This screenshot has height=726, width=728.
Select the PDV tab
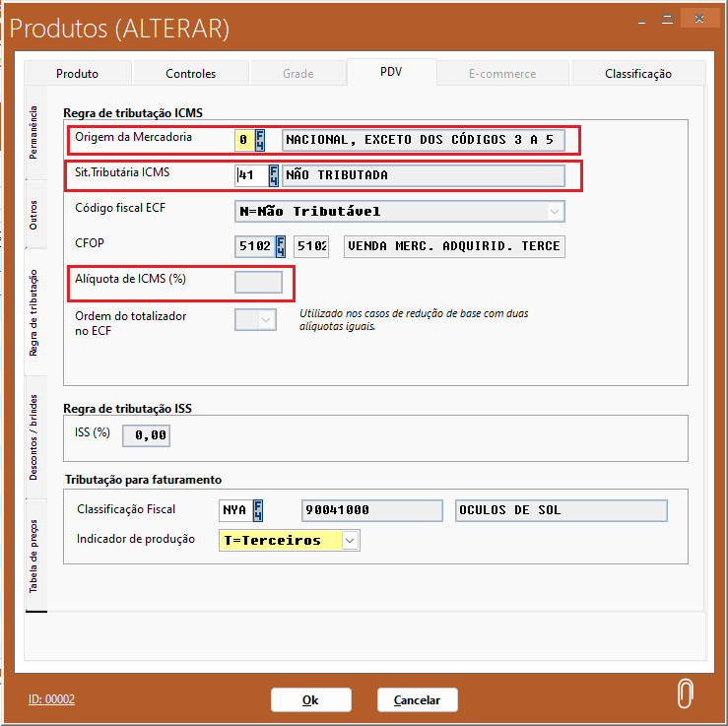[391, 72]
